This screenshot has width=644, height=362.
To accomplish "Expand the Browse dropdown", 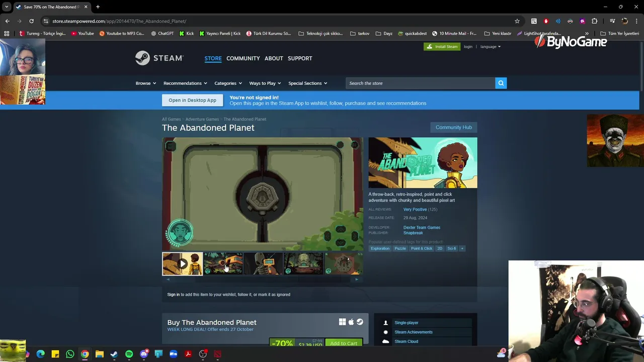I will tap(145, 83).
